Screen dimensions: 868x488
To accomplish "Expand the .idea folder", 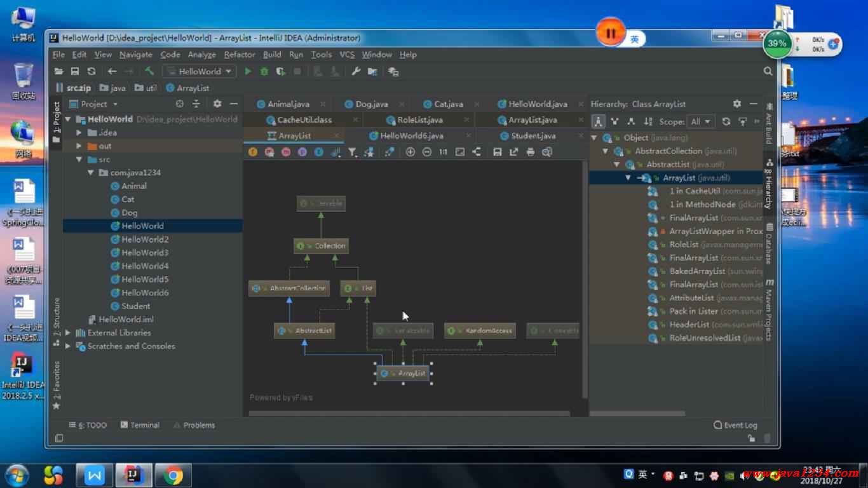I will [x=79, y=133].
